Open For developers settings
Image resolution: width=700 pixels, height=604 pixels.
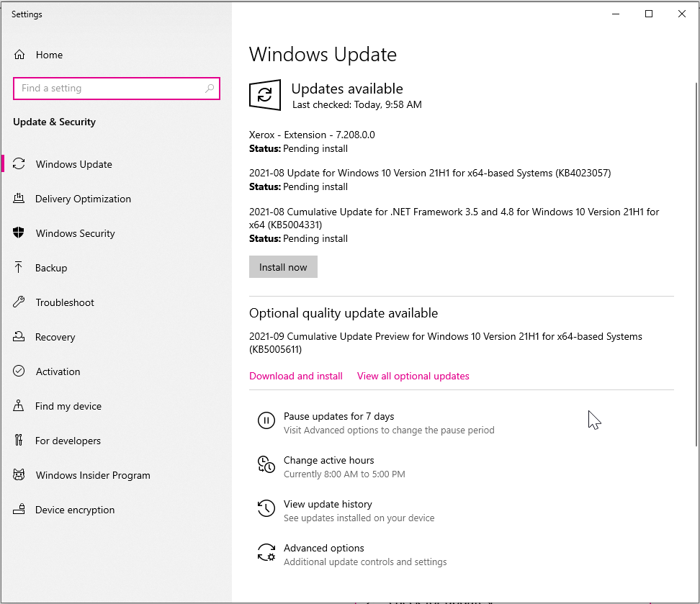68,441
